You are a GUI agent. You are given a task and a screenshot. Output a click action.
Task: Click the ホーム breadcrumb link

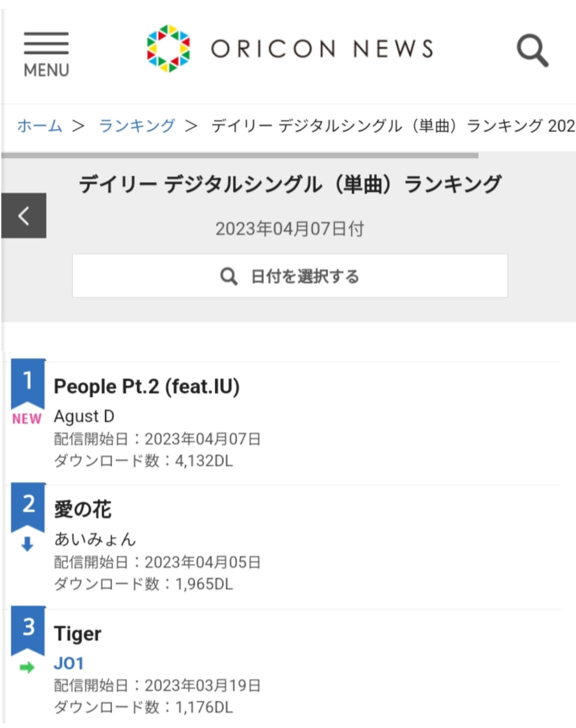[40, 125]
